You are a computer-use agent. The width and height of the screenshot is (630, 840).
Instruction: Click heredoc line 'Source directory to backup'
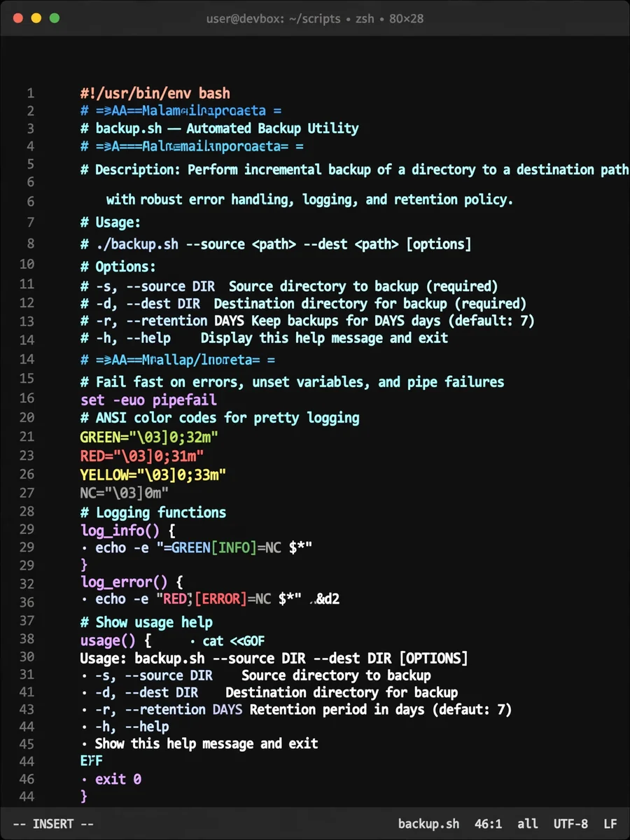pos(255,676)
